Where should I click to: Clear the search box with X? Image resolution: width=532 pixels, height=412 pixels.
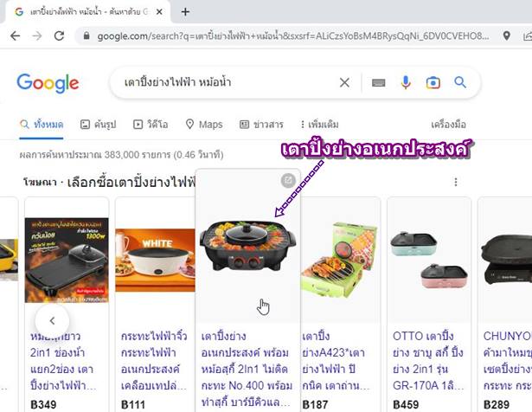(x=344, y=82)
